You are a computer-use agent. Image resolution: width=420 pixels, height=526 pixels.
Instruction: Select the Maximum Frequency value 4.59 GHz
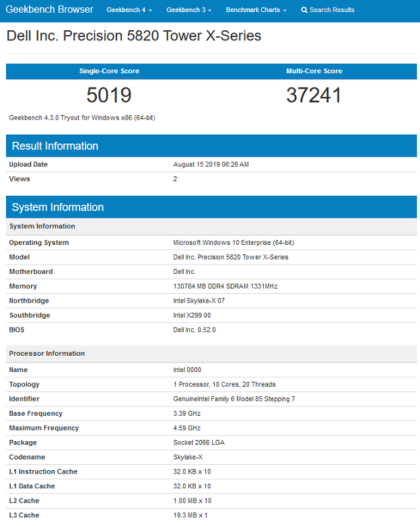(x=186, y=428)
